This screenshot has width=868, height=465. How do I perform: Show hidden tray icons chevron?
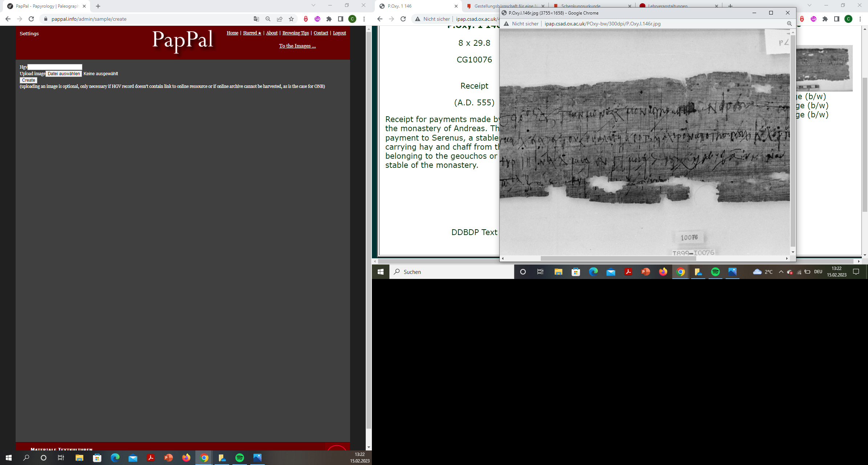[781, 272]
